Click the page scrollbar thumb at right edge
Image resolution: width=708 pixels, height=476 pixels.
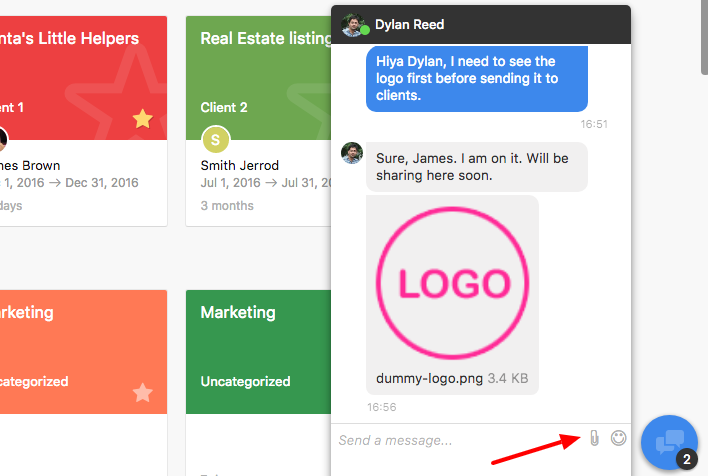[704, 37]
